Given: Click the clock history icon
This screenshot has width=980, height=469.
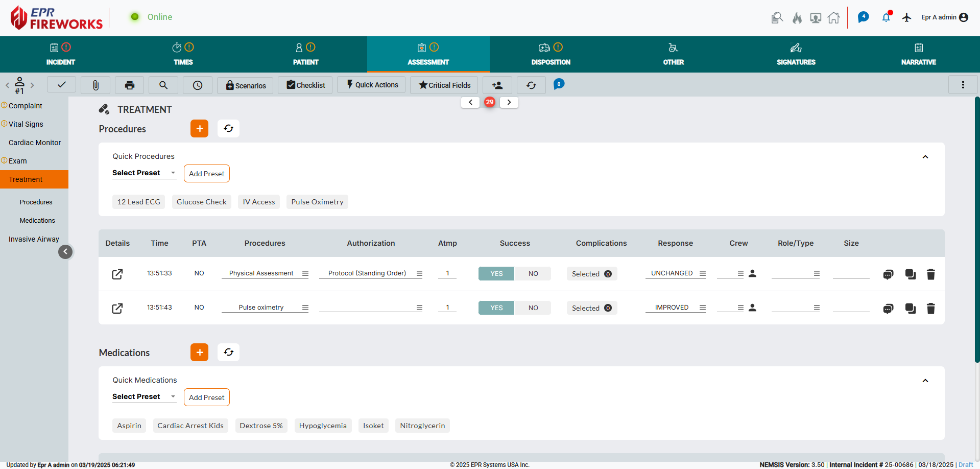Looking at the screenshot, I should click(198, 85).
